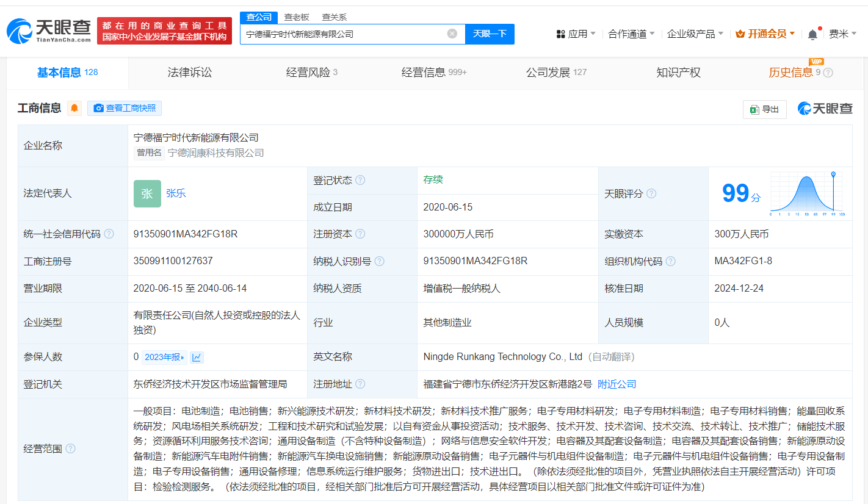Open the 合作通道 dropdown
Viewport: 868px width, 504px height.
pos(631,34)
